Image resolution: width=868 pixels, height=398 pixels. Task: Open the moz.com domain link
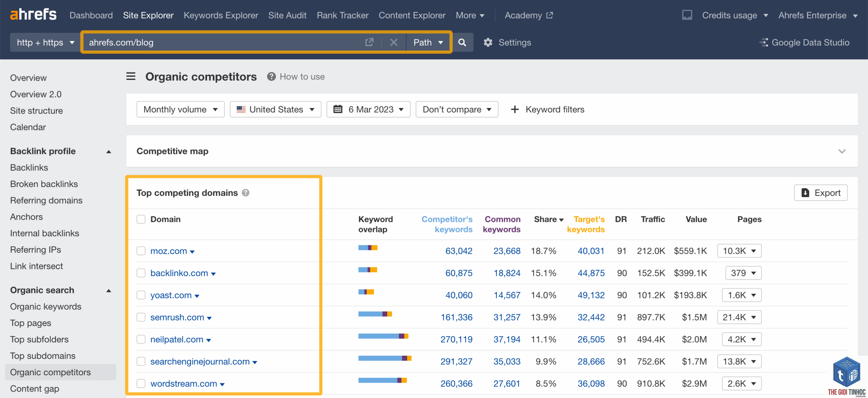[169, 251]
